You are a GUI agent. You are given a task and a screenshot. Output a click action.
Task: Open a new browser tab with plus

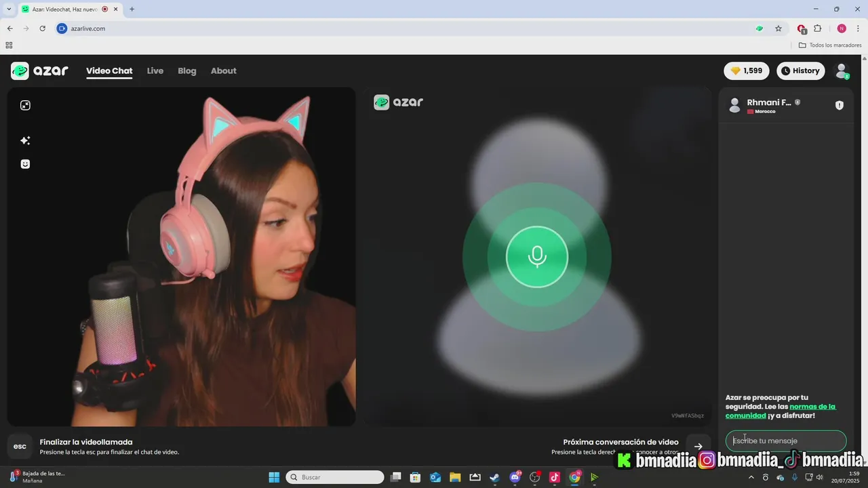132,9
